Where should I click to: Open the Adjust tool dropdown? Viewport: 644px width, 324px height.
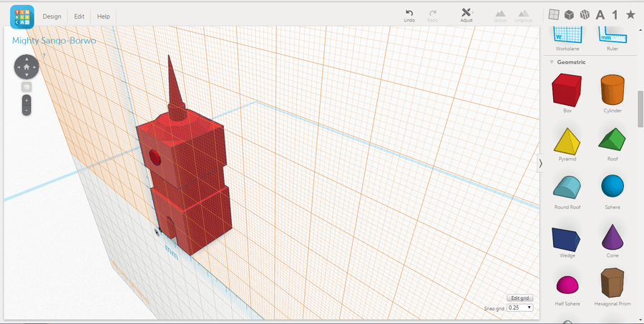[x=467, y=14]
